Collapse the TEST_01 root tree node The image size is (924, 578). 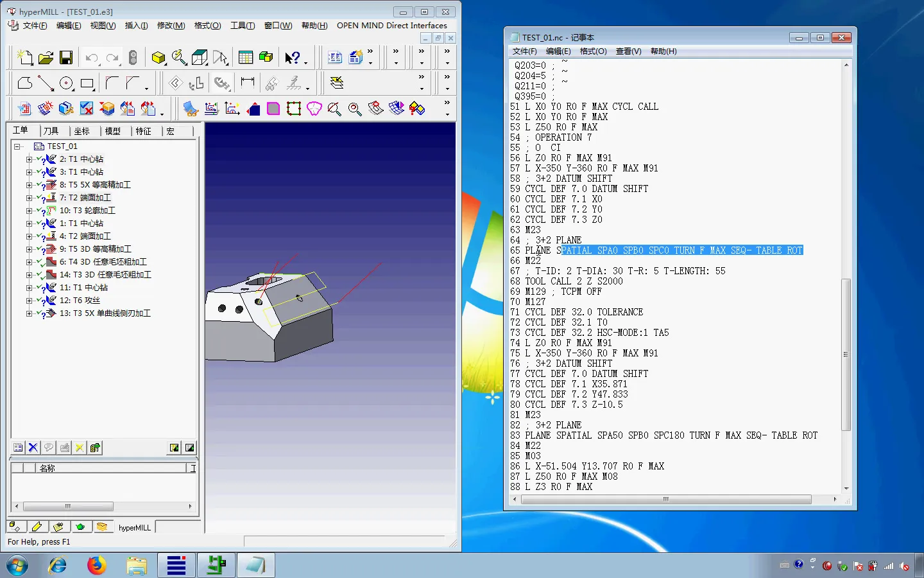(x=17, y=146)
